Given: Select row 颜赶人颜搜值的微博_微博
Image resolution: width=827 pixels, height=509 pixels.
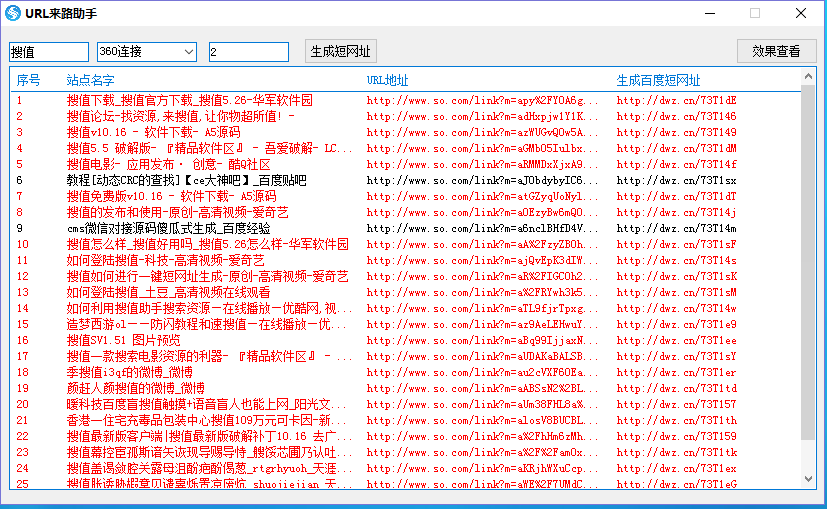Looking at the screenshot, I should 405,388.
